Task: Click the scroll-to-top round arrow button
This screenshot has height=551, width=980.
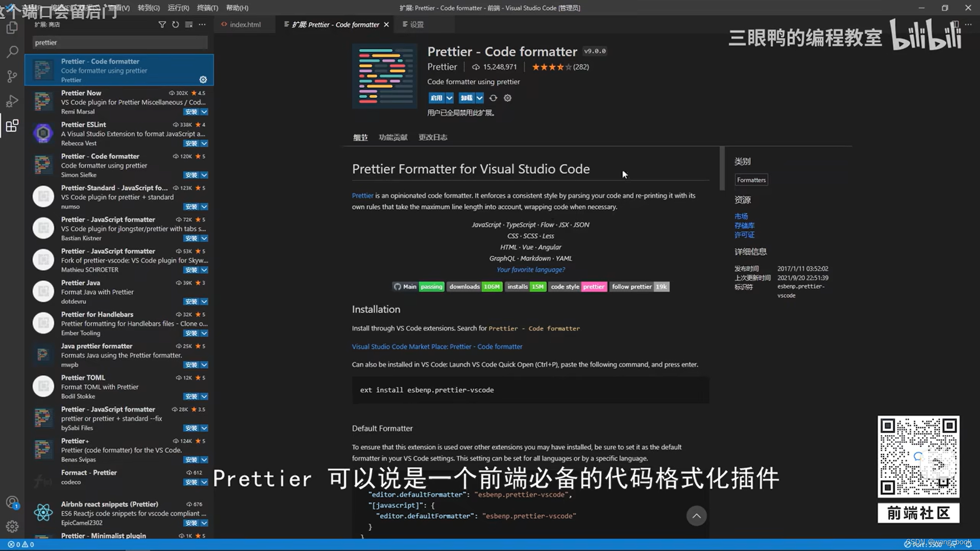Action: click(696, 516)
